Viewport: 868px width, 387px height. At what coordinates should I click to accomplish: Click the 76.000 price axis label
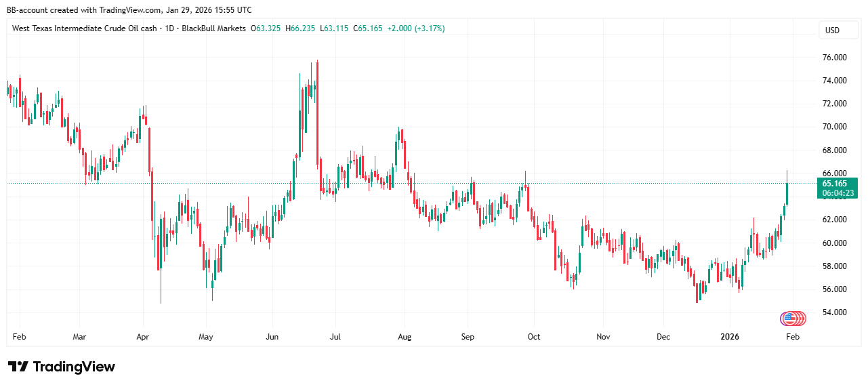click(833, 58)
